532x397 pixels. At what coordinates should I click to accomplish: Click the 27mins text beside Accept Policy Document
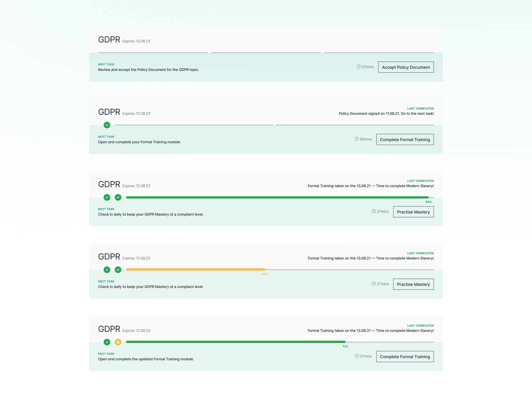tap(368, 67)
